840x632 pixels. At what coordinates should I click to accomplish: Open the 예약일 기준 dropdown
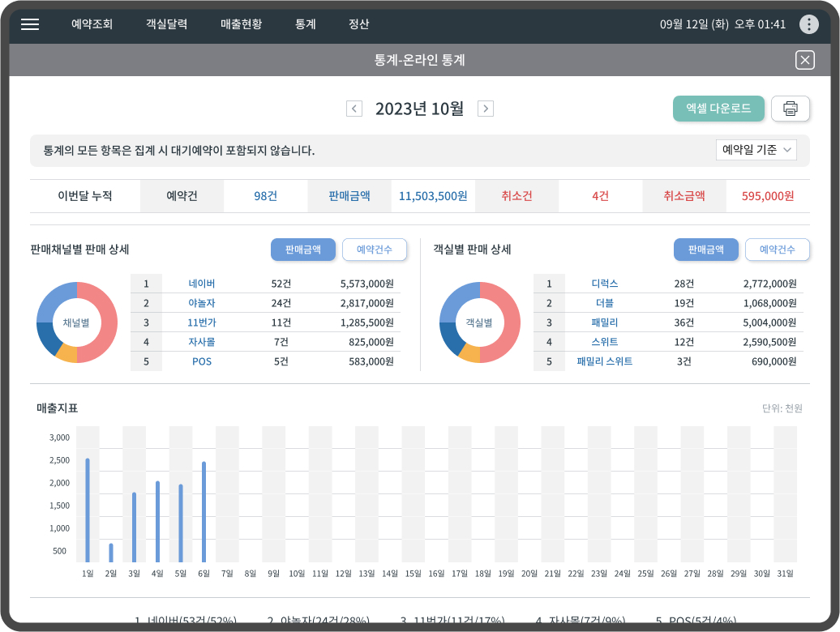tap(756, 150)
